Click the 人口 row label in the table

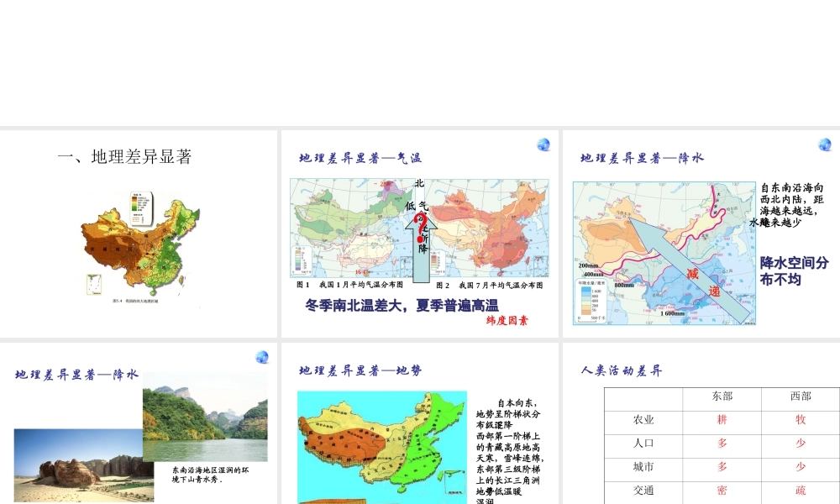tap(643, 444)
